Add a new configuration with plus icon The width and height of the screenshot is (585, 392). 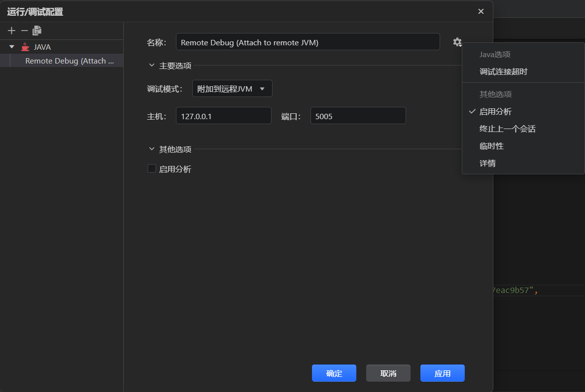[x=11, y=31]
